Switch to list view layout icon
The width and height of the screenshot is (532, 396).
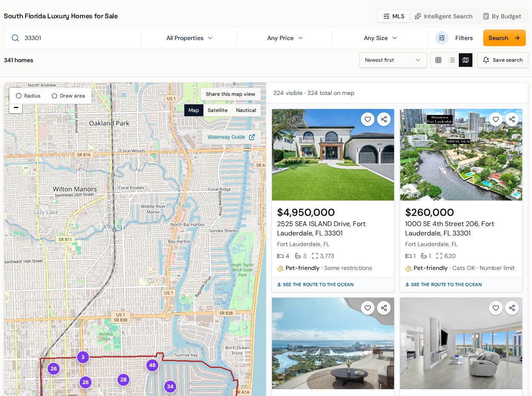coord(452,60)
